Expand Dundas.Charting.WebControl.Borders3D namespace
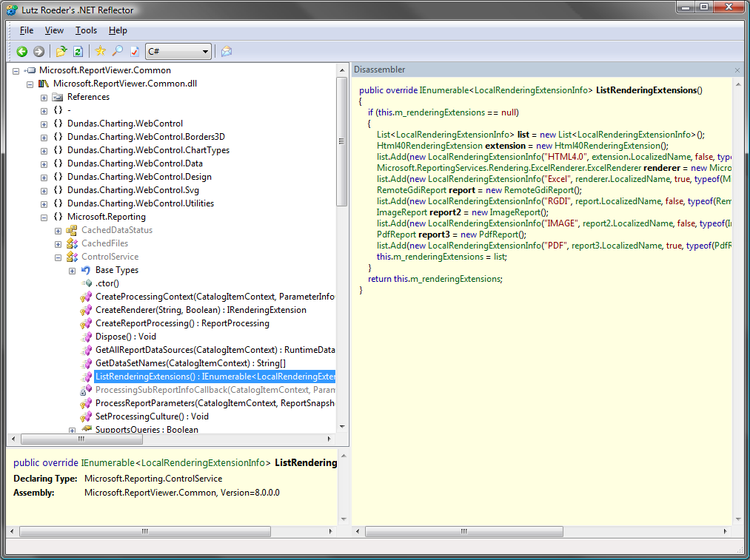Image resolution: width=750 pixels, height=560 pixels. [44, 138]
